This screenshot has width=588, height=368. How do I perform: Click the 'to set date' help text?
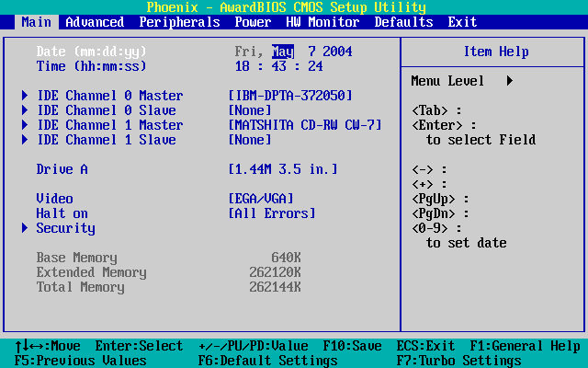(x=466, y=243)
